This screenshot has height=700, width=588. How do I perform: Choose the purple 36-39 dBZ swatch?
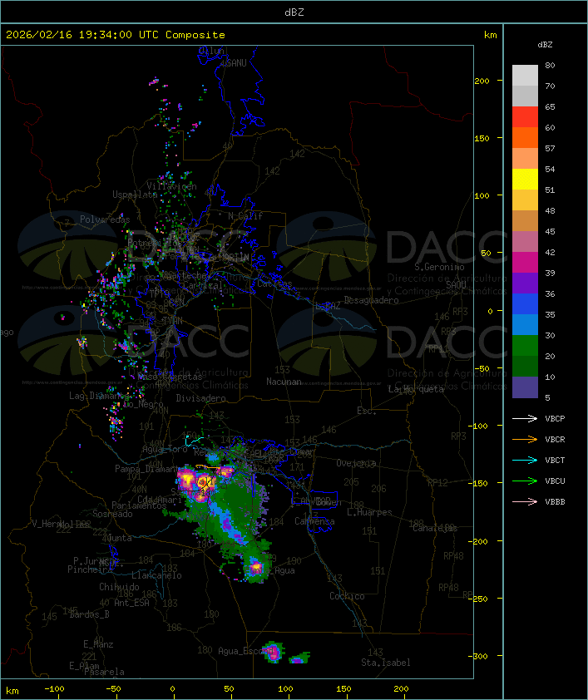[525, 283]
